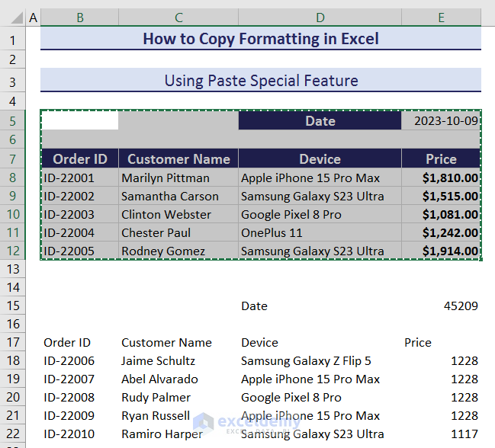Select column C header
This screenshot has width=495, height=448.
coord(178,17)
